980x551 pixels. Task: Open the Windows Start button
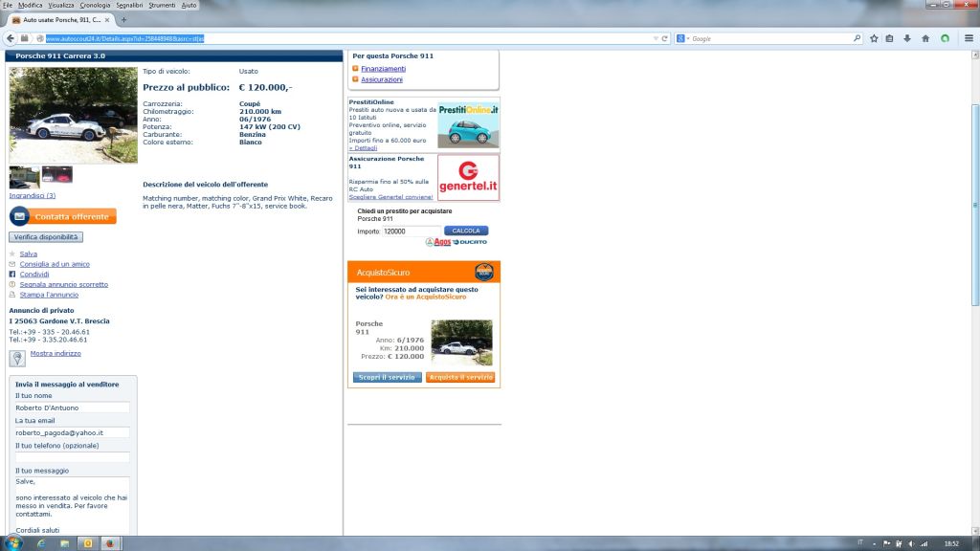13,543
